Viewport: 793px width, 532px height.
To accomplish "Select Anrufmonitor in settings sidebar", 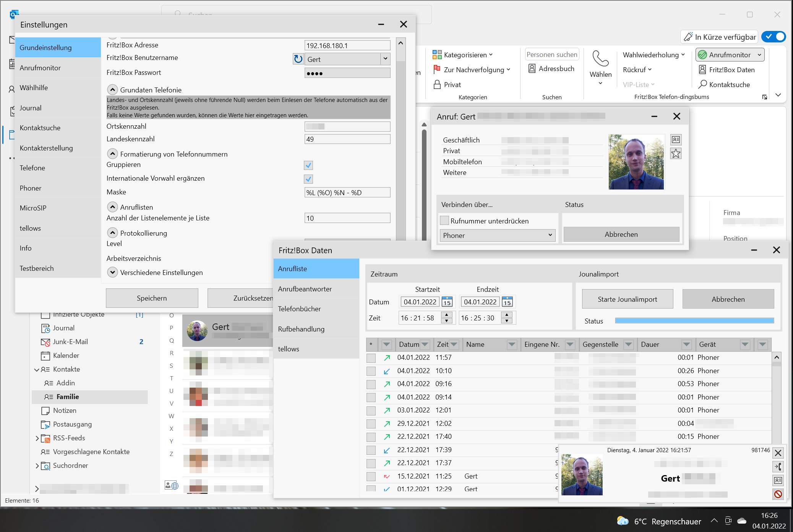I will pyautogui.click(x=40, y=68).
